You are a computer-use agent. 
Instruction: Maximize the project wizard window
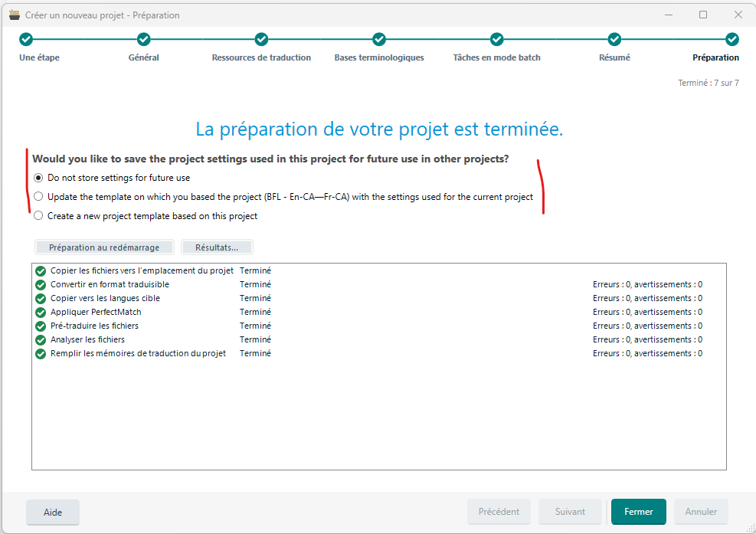click(x=703, y=15)
